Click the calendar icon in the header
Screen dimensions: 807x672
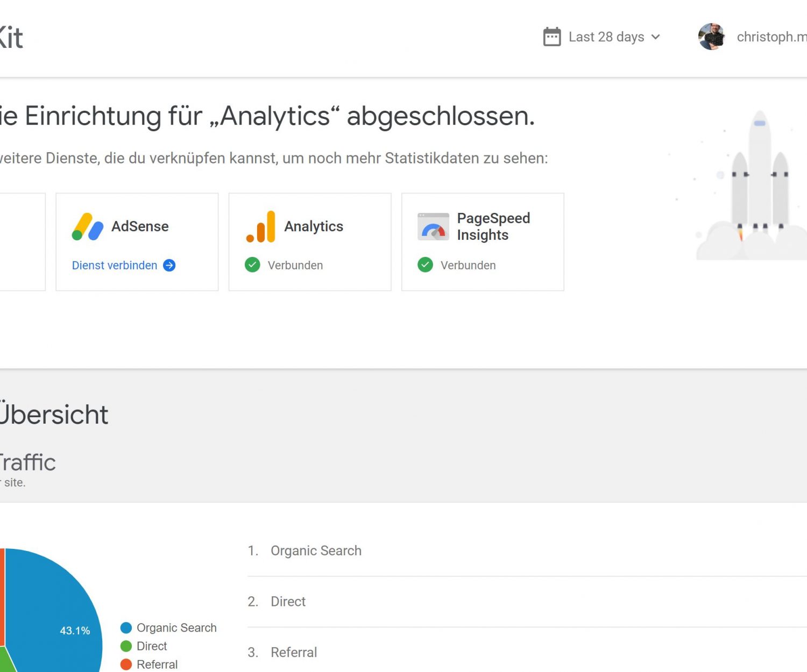552,37
